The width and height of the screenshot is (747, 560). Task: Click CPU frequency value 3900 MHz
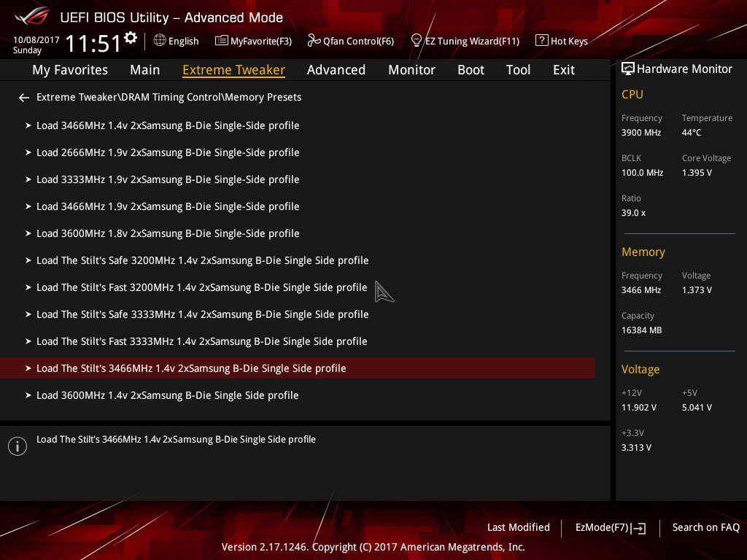(641, 133)
